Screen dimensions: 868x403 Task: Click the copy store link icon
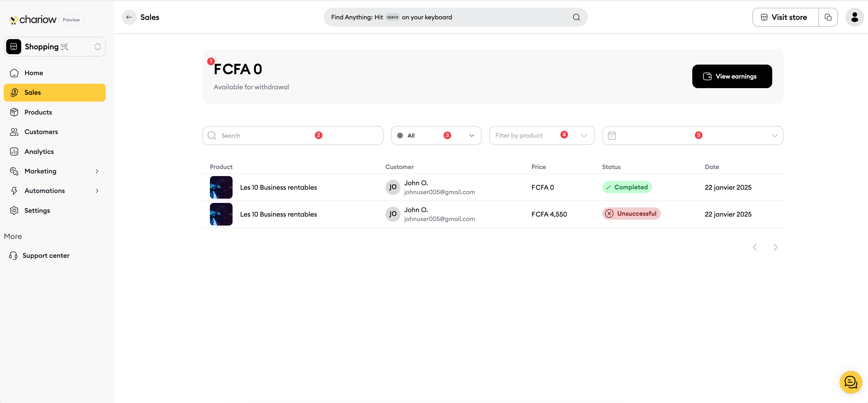click(828, 17)
